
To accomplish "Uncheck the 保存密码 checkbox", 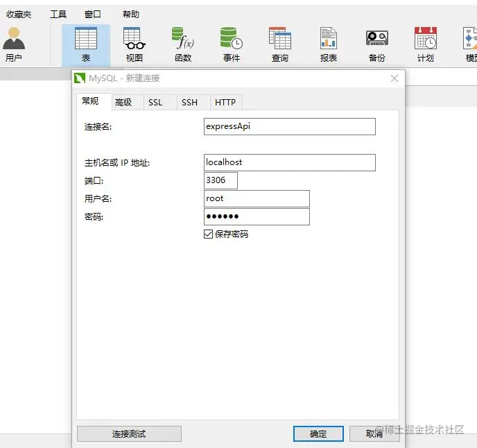I will [x=208, y=234].
